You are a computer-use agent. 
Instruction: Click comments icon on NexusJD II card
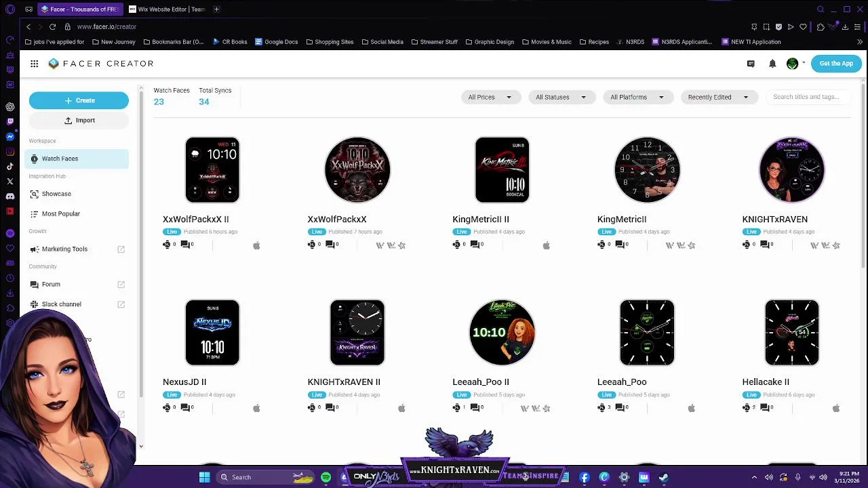pyautogui.click(x=185, y=407)
